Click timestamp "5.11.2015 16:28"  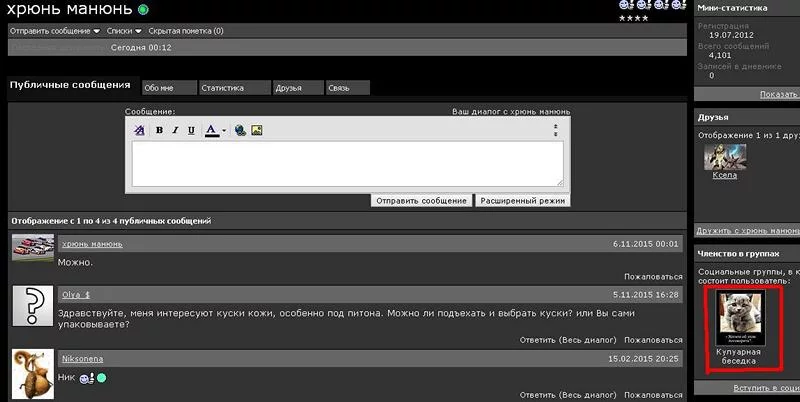645,295
